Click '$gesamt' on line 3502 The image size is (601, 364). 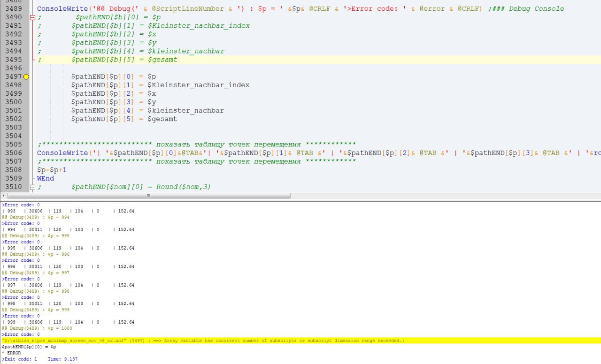162,119
